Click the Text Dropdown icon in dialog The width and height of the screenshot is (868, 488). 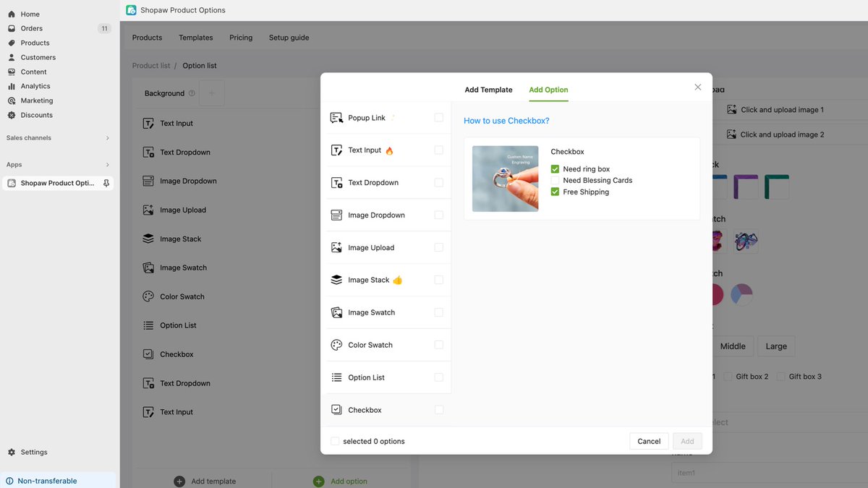(x=336, y=183)
